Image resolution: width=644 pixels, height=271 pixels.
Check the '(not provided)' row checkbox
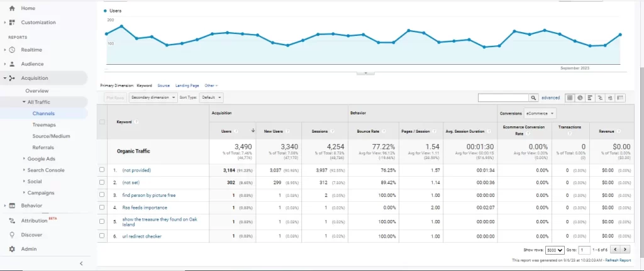(x=102, y=170)
